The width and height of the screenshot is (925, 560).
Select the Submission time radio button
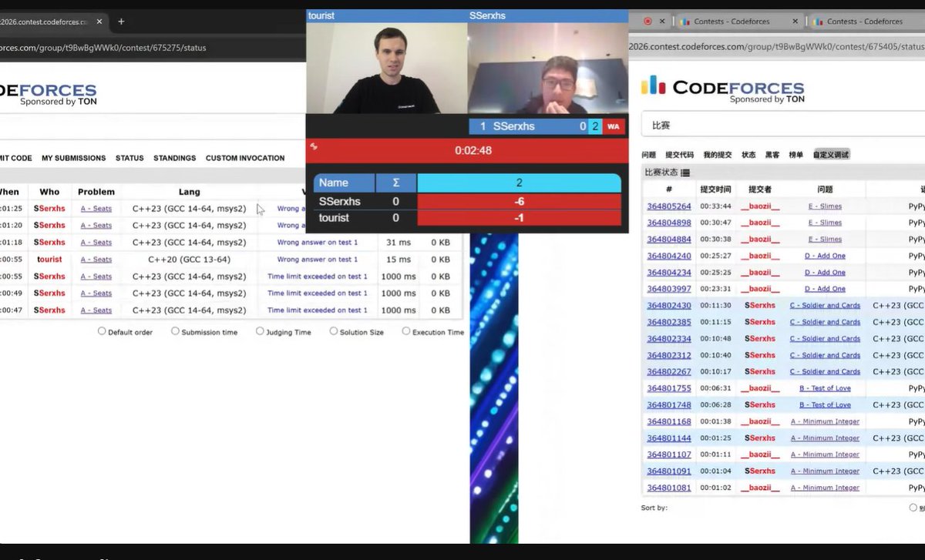(x=175, y=331)
